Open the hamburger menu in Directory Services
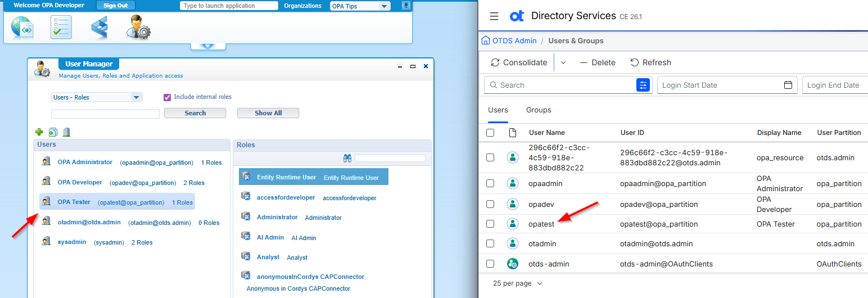Viewport: 868px width, 298px height. (494, 16)
